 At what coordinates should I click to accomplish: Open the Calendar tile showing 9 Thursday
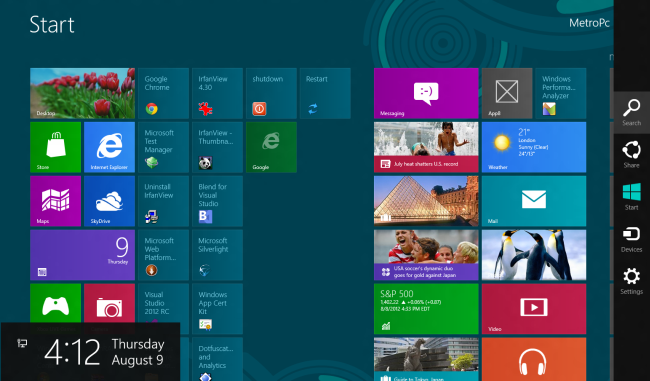click(82, 255)
